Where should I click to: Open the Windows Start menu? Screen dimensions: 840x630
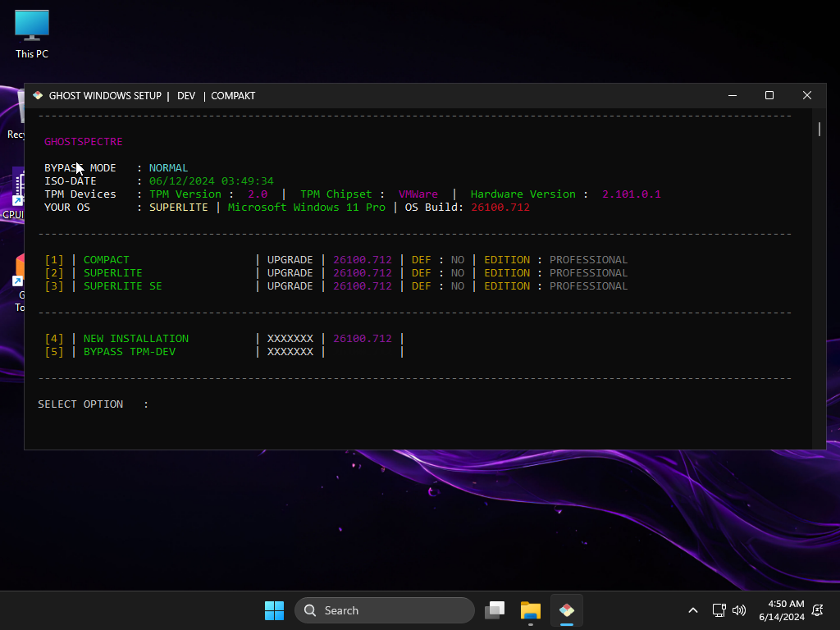[x=274, y=610]
